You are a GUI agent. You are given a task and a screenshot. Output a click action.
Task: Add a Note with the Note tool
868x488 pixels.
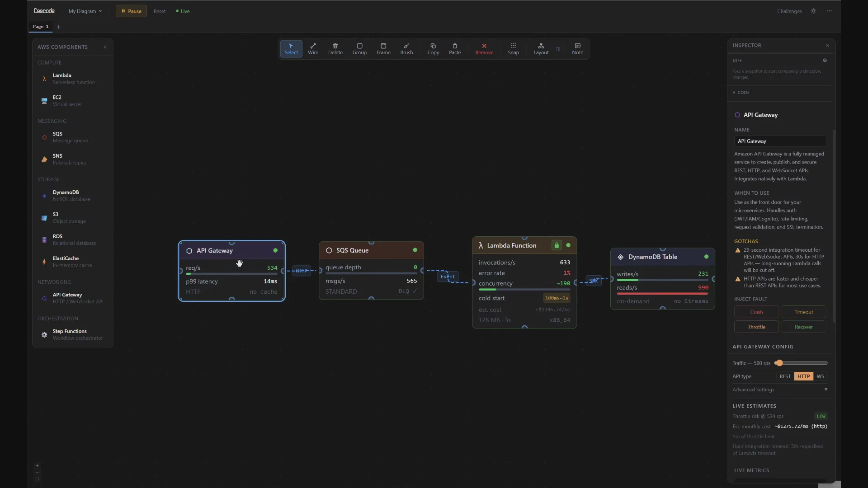(577, 49)
